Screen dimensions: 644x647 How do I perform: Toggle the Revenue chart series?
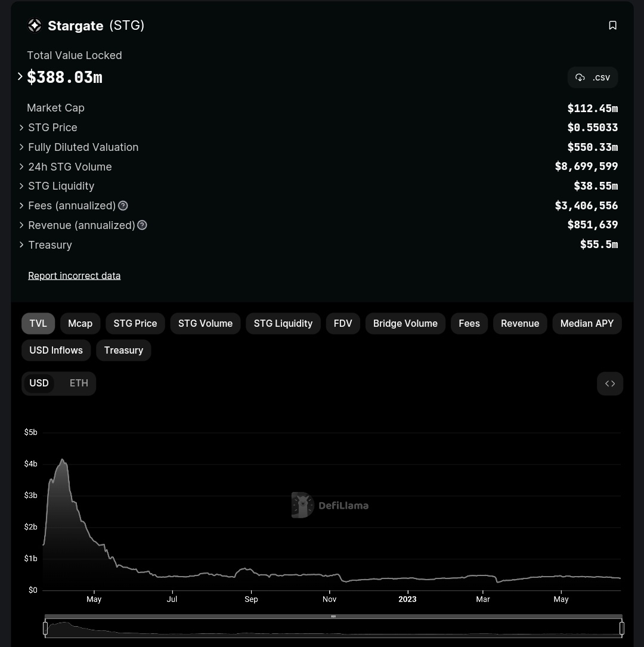520,323
